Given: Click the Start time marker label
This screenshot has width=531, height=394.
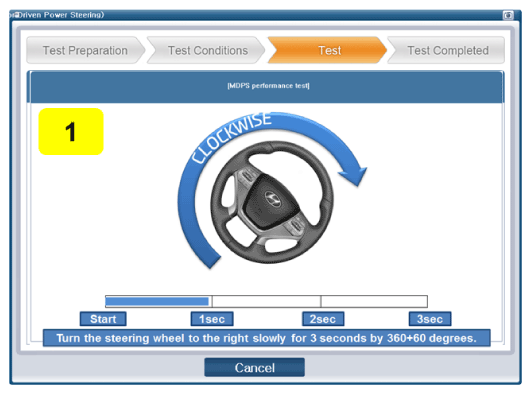Looking at the screenshot, I should pyautogui.click(x=103, y=319).
